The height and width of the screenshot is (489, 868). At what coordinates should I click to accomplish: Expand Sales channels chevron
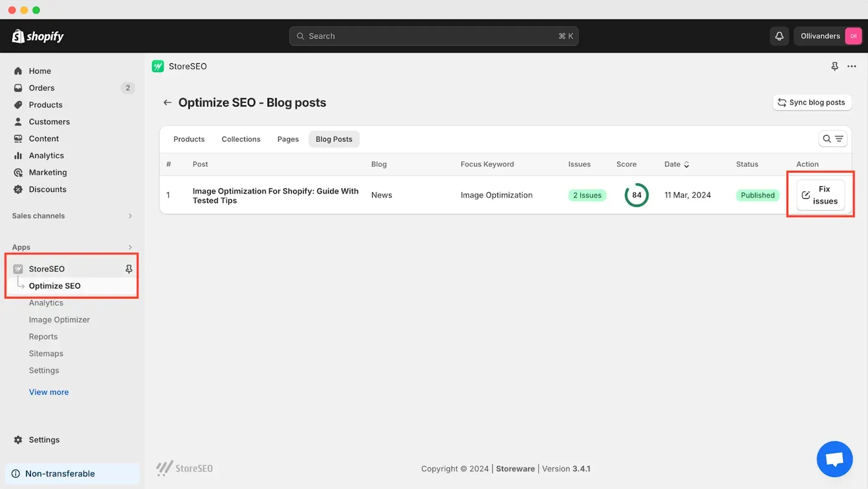(x=130, y=216)
